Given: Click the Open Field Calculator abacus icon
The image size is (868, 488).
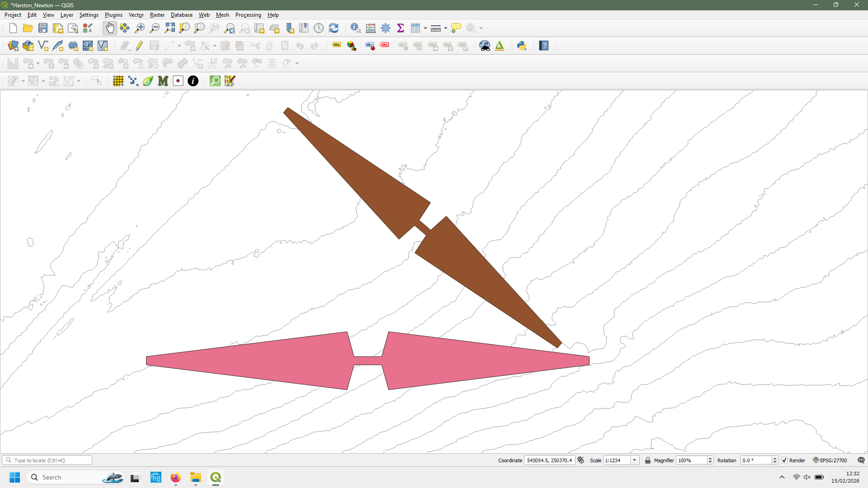Looking at the screenshot, I should pos(371,28).
